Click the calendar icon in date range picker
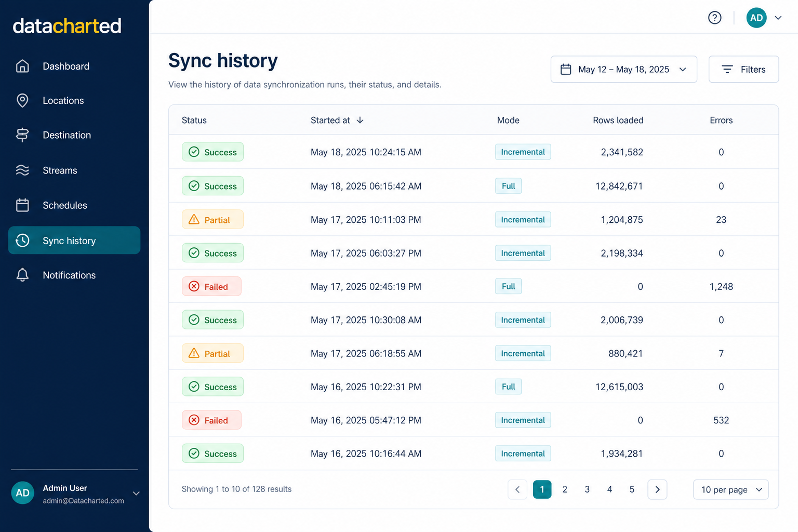The height and width of the screenshot is (532, 798). pos(566,69)
